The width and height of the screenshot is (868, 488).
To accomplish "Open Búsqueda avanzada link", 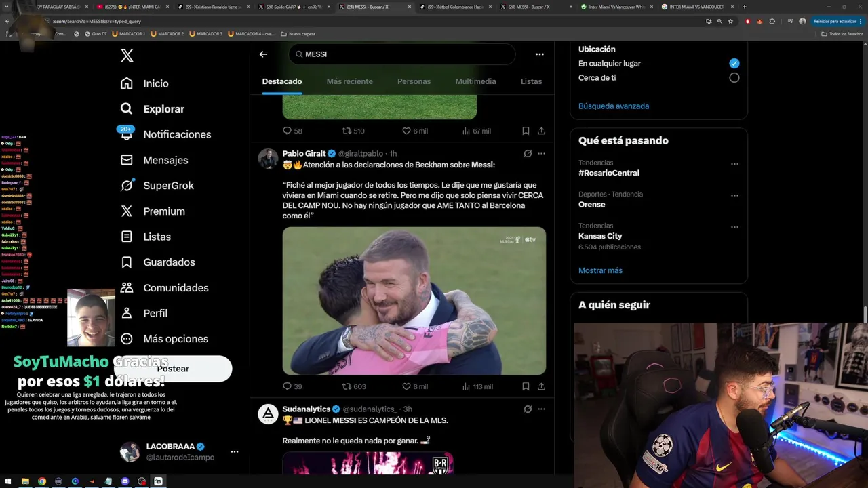I will [614, 106].
